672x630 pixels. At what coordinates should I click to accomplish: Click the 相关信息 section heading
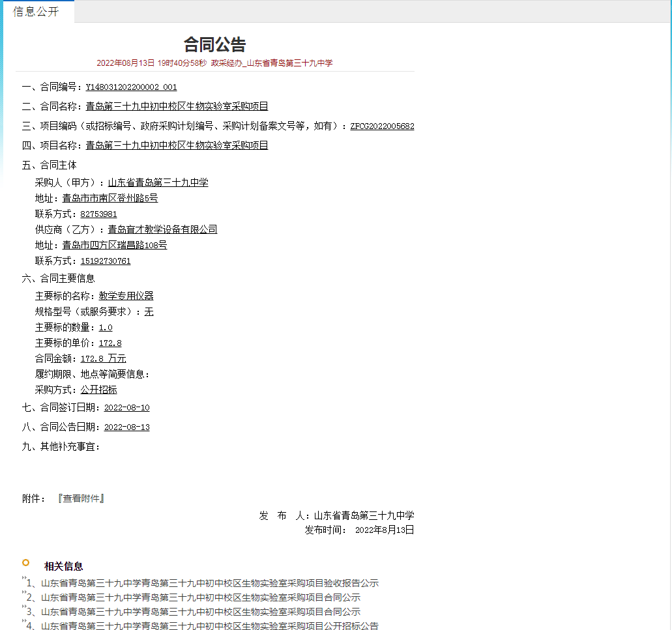63,566
